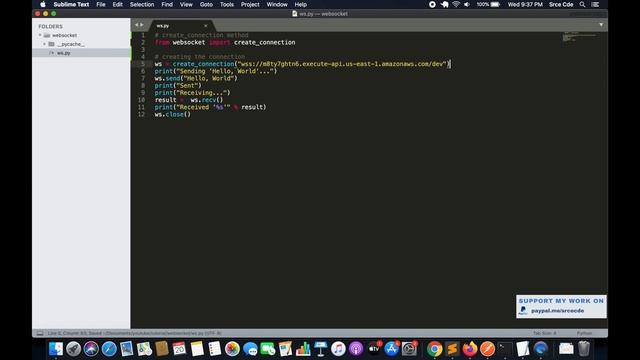Image resolution: width=640 pixels, height=360 pixels.
Task: Open the Find menu
Action: pyautogui.click(x=167, y=4)
